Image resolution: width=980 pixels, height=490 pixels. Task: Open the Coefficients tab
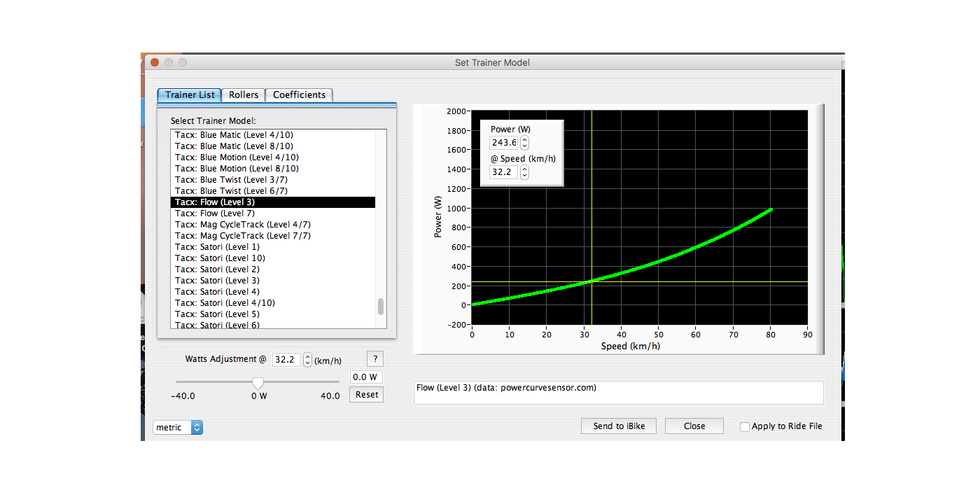pyautogui.click(x=299, y=94)
